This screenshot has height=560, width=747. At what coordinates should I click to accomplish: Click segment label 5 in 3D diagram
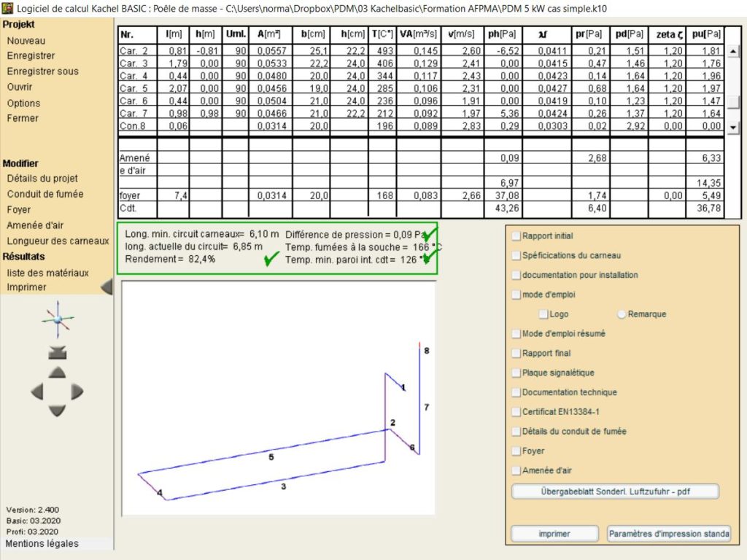271,457
